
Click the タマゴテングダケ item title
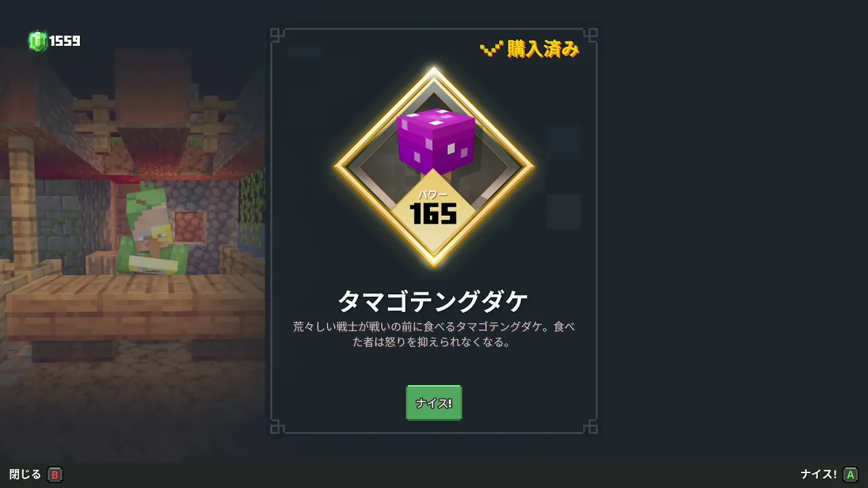point(433,300)
